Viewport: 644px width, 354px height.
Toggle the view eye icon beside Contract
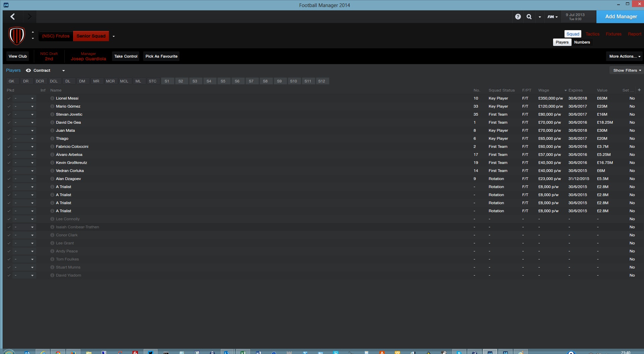click(29, 70)
